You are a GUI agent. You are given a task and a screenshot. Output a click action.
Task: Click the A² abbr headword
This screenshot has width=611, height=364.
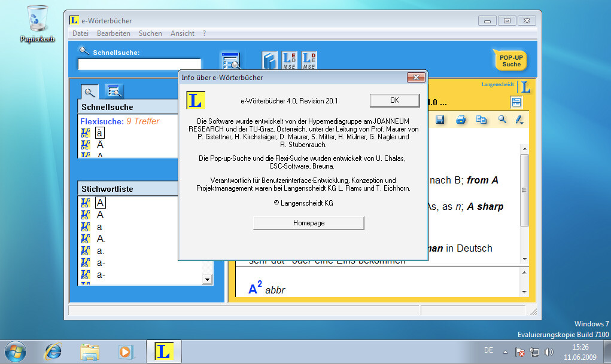pos(267,288)
